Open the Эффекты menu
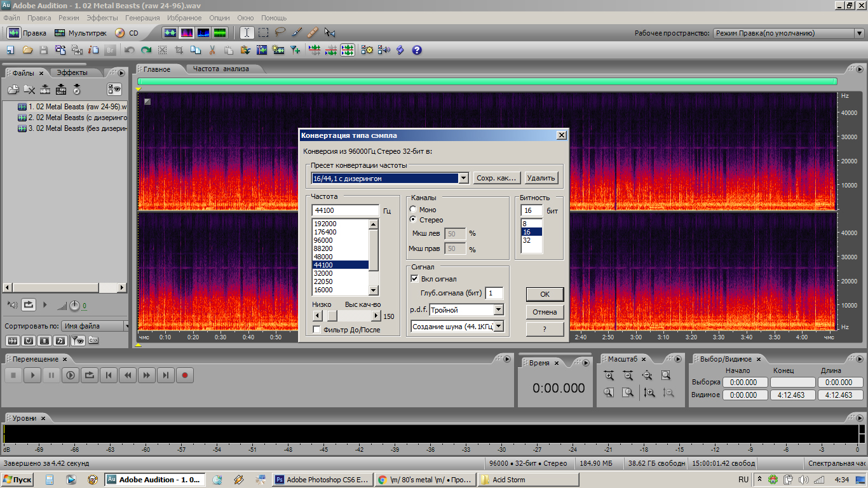Screen dimensions: 868x488 [102, 18]
